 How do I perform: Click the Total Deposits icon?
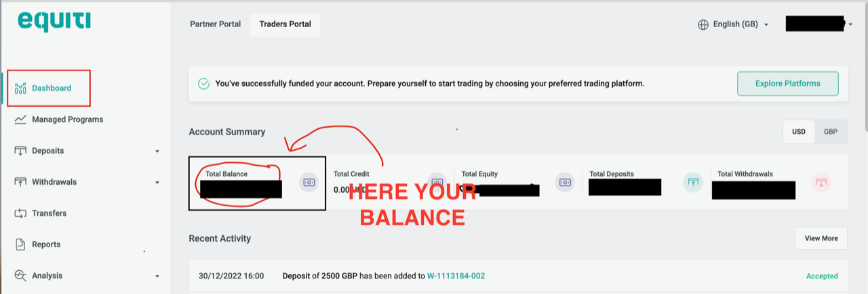[692, 182]
